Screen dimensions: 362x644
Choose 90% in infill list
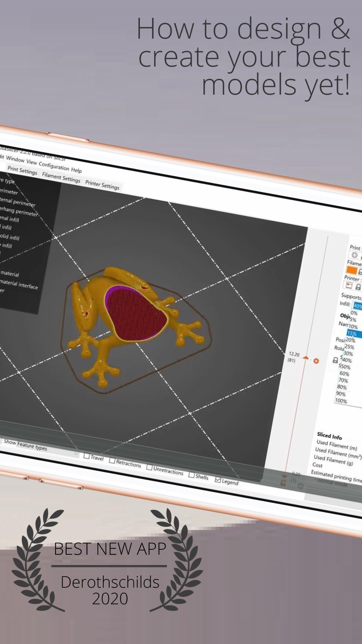tap(341, 394)
